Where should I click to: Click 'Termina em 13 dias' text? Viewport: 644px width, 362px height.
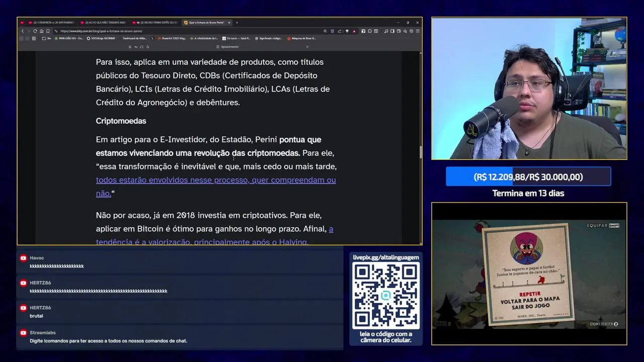(528, 194)
